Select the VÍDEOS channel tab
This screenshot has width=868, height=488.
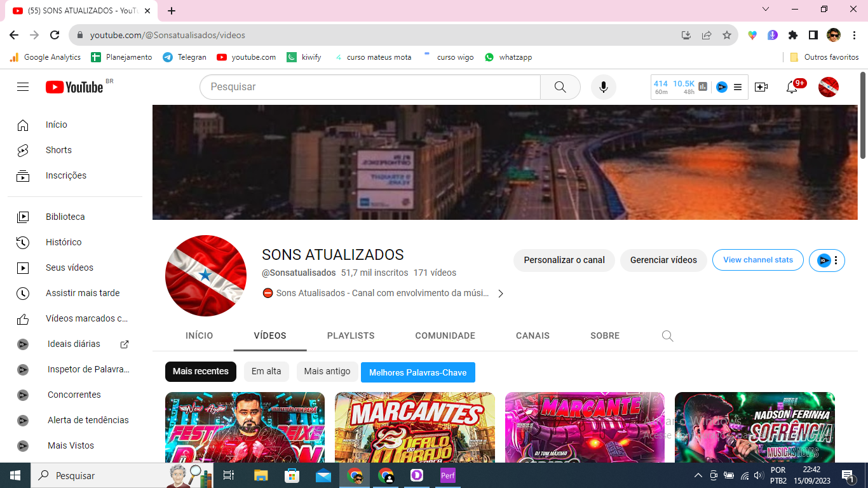click(x=270, y=335)
